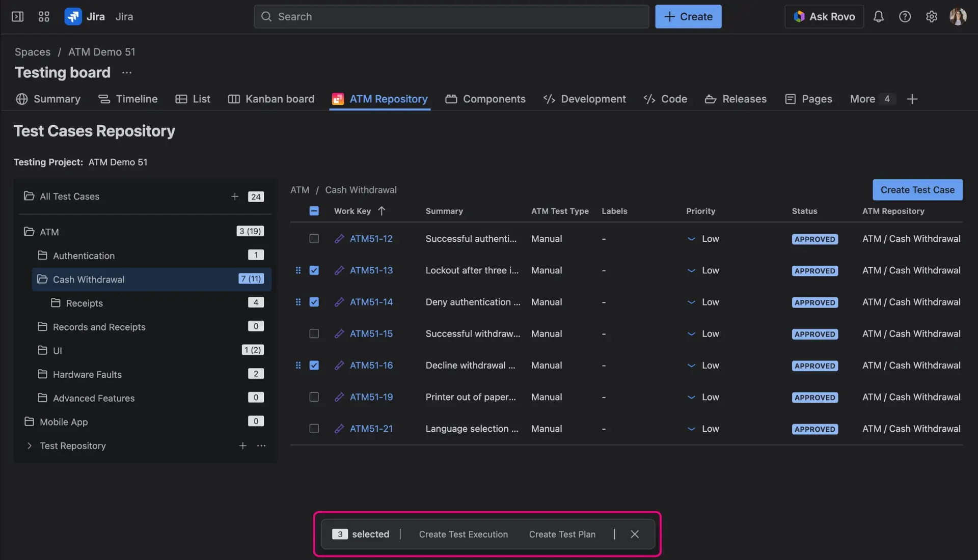Select Records and Receipts folder

click(151, 327)
